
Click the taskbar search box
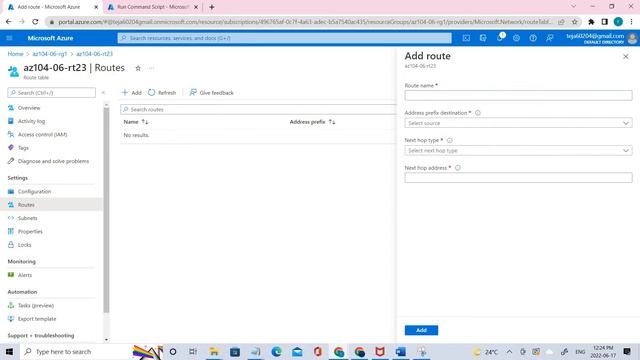[x=76, y=351]
